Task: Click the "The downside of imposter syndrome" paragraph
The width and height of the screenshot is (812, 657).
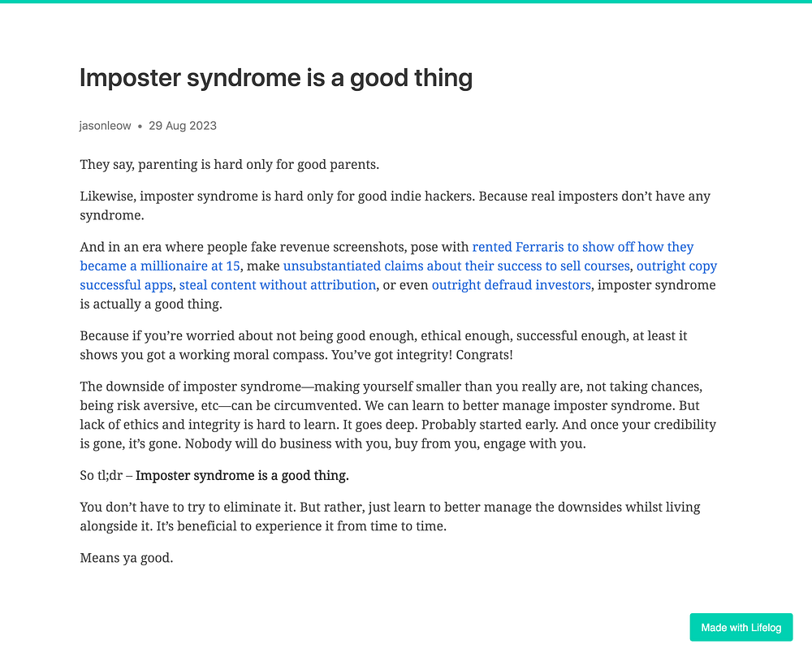Action: point(398,415)
